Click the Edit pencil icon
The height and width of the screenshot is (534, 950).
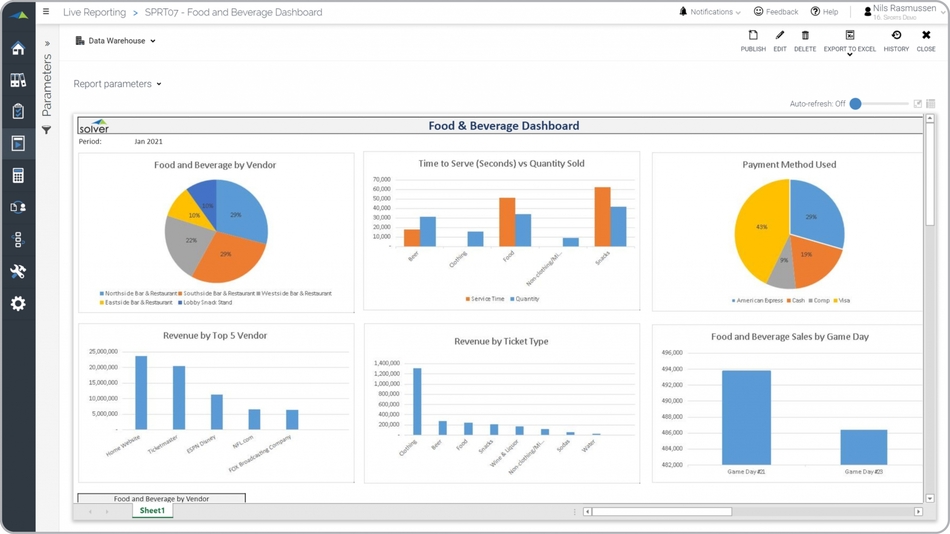(x=780, y=40)
